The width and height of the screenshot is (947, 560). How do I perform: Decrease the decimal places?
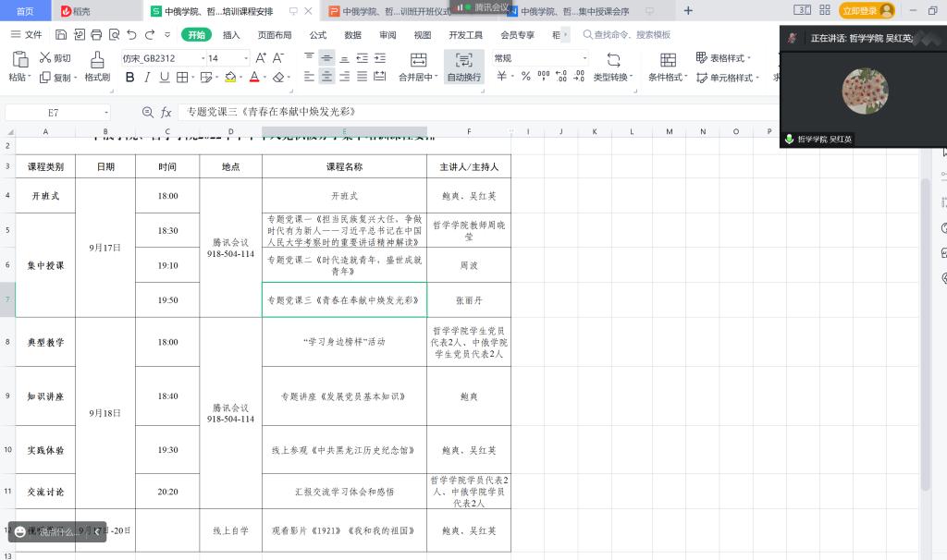[x=579, y=77]
